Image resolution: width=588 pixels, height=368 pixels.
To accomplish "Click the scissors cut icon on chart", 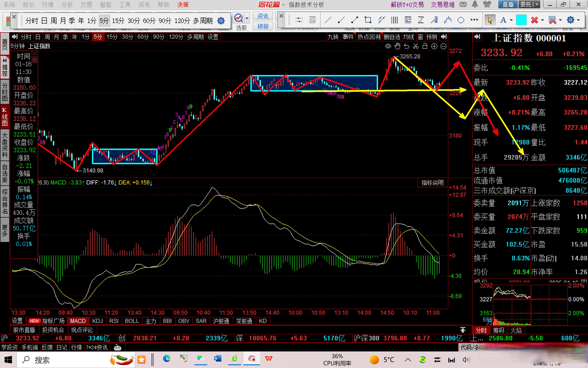I will [416, 46].
